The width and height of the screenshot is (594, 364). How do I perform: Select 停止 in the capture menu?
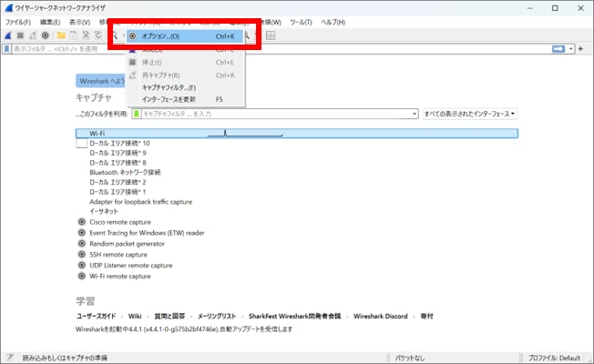pyautogui.click(x=185, y=63)
